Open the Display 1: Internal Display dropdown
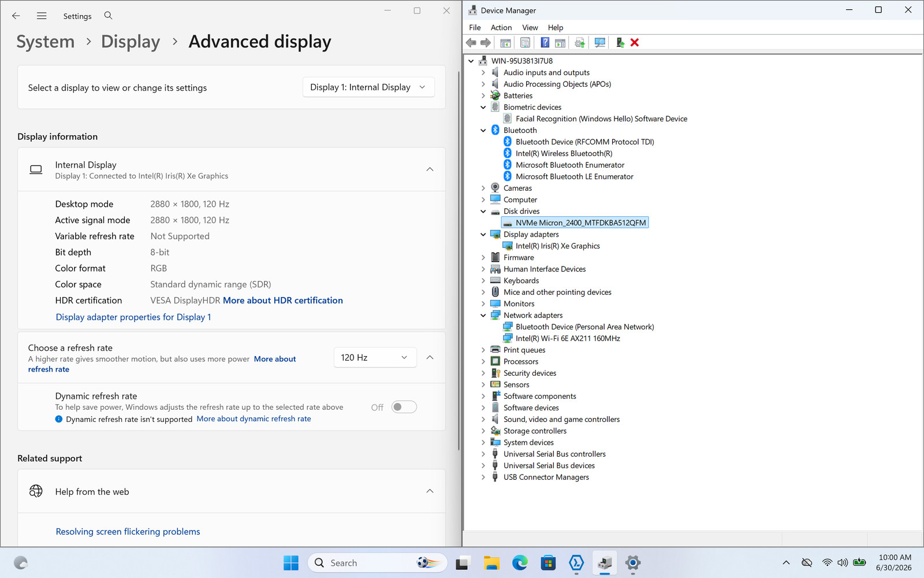Image resolution: width=924 pixels, height=578 pixels. pyautogui.click(x=368, y=87)
